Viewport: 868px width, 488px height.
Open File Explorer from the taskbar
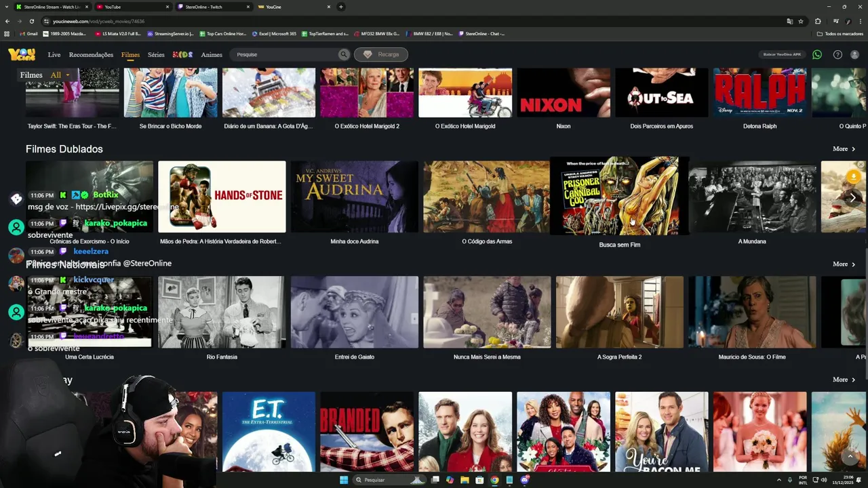[465, 480]
